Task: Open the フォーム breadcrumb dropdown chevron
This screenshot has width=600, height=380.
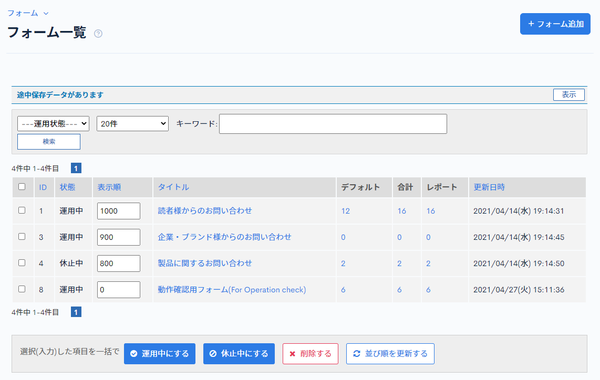Action: click(x=46, y=13)
